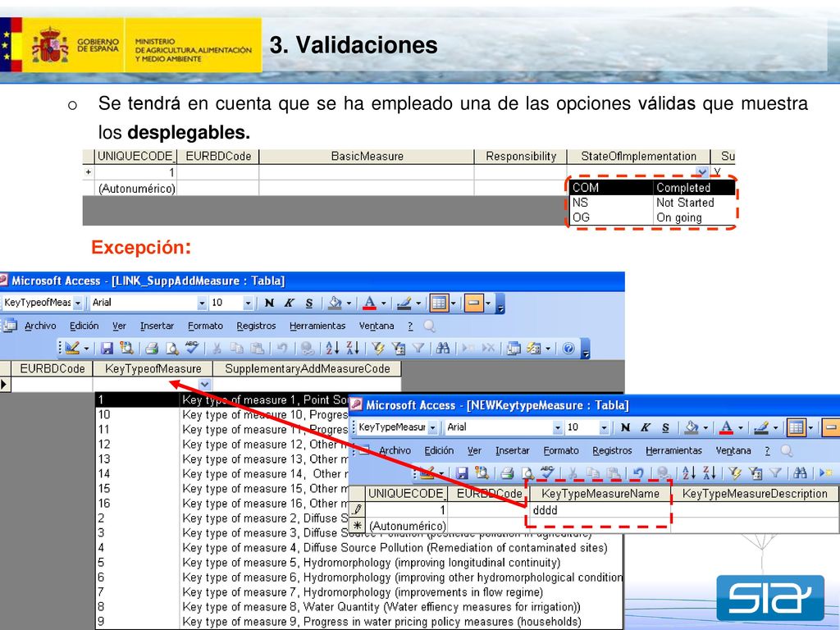Sort ascending A-Z in NEWKeytypeMeasure toolbar

tap(688, 473)
